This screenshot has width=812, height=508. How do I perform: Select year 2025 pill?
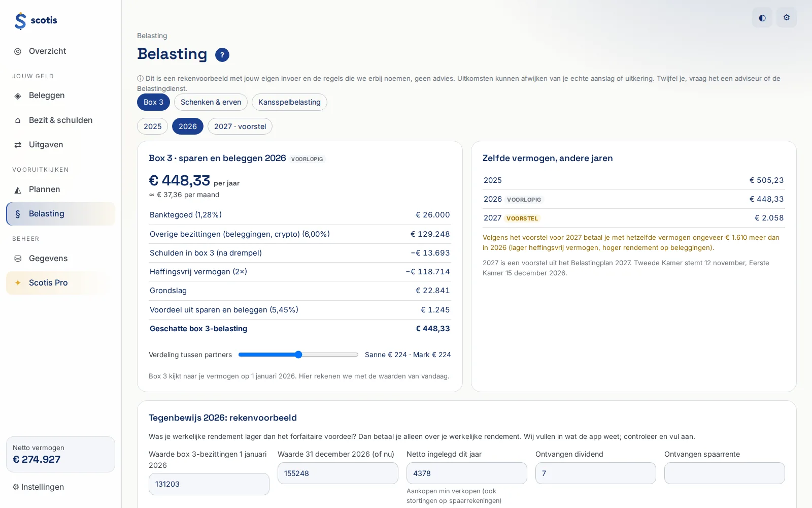pos(152,126)
